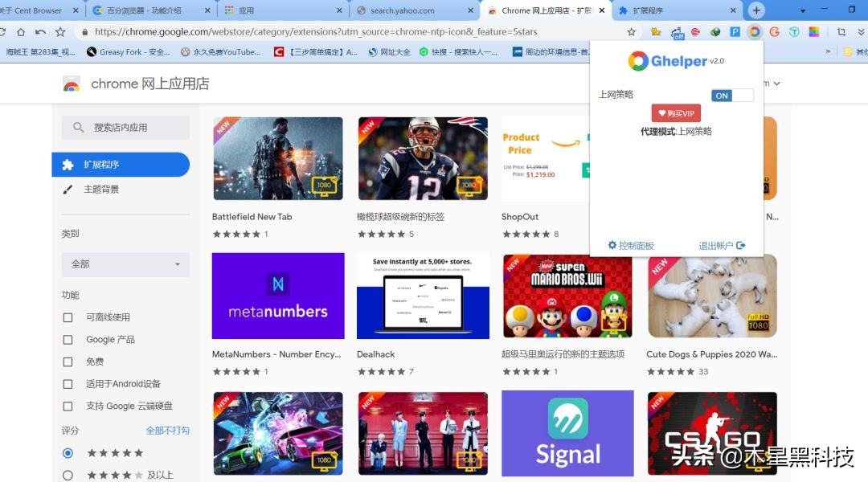Click the home button in browser toolbar

pos(21,32)
